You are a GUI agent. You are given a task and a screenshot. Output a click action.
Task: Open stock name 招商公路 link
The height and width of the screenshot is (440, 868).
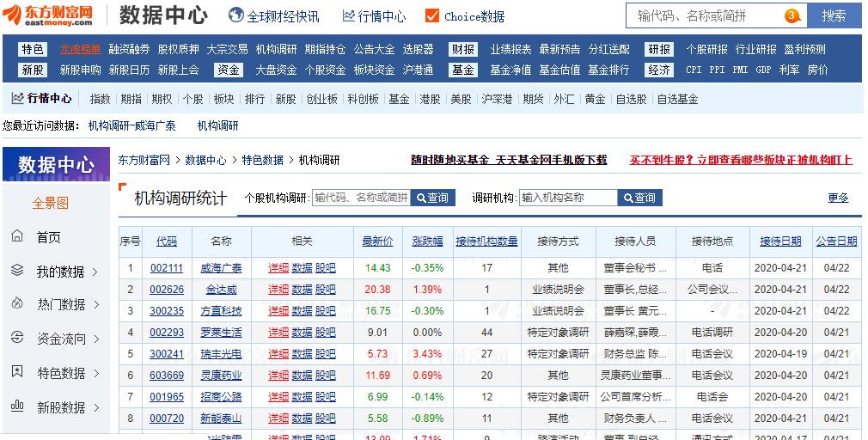(221, 397)
